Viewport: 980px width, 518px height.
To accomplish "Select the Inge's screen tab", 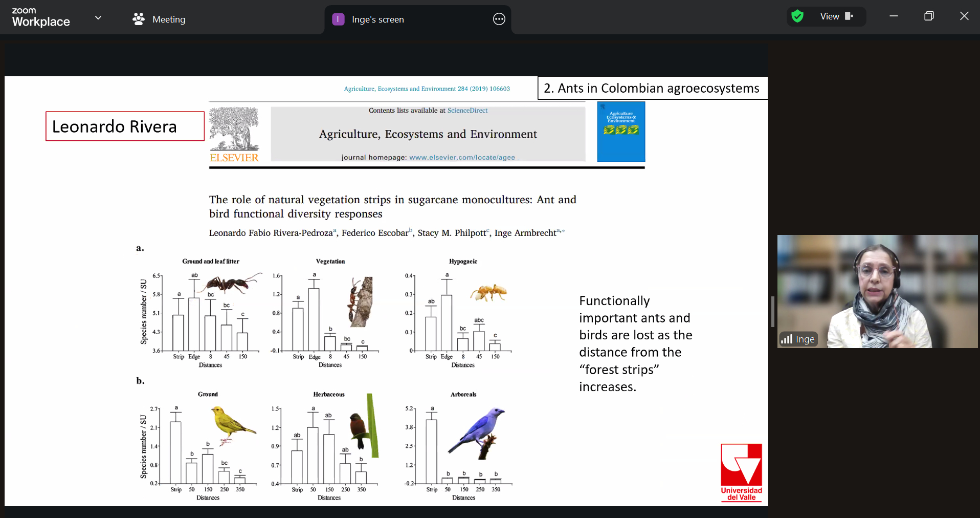I will click(x=377, y=19).
